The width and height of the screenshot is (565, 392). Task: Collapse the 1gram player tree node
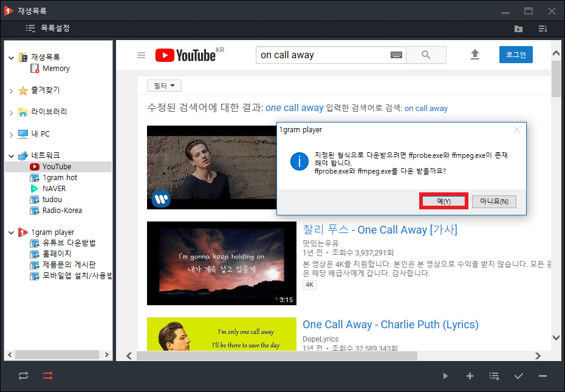pos(11,232)
